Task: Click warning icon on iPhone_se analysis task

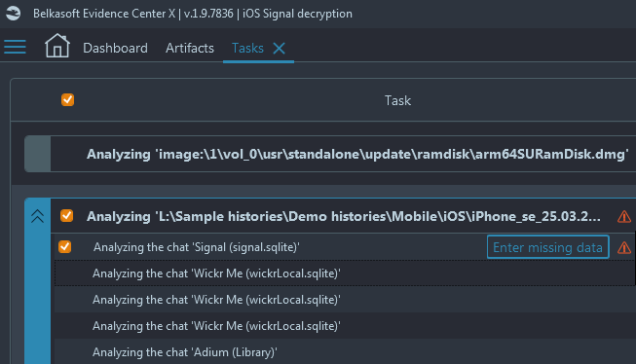Action: coord(624,216)
